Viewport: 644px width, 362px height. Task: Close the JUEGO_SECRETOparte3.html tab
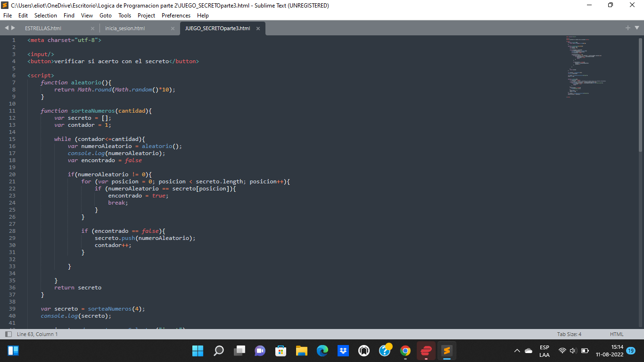click(258, 28)
